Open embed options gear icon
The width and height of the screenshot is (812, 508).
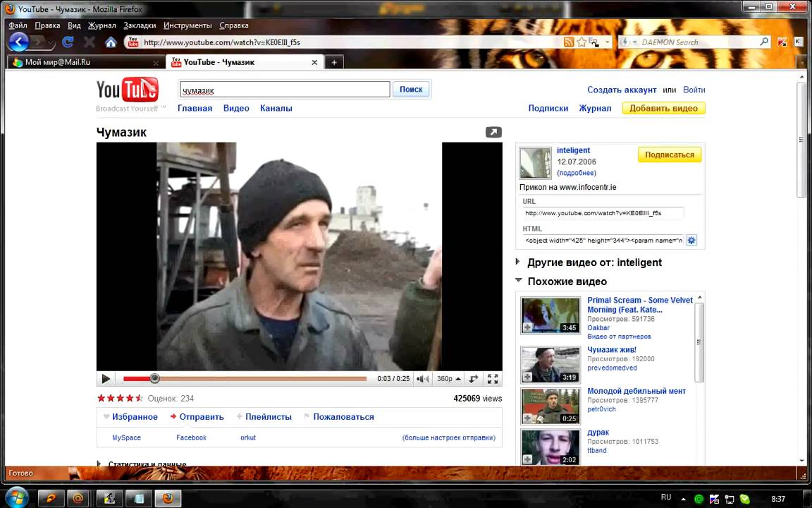tap(691, 240)
